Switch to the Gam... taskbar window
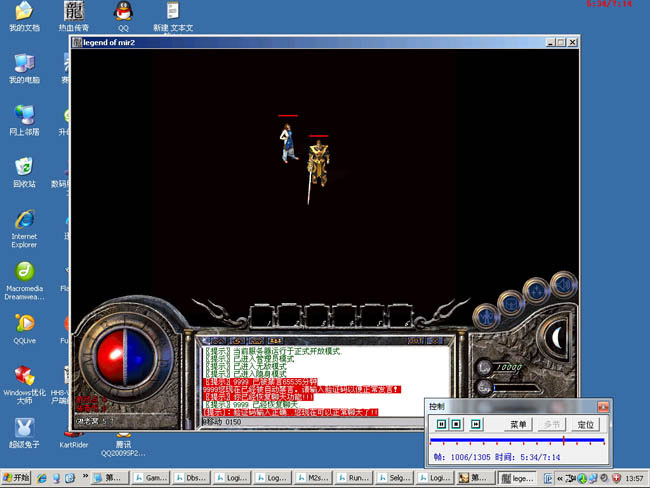 [151, 478]
